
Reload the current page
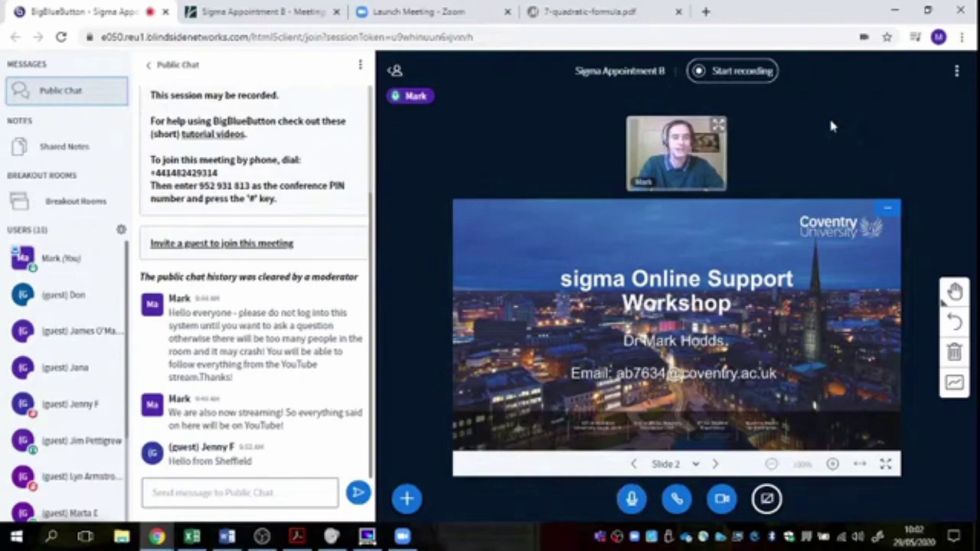coord(61,37)
